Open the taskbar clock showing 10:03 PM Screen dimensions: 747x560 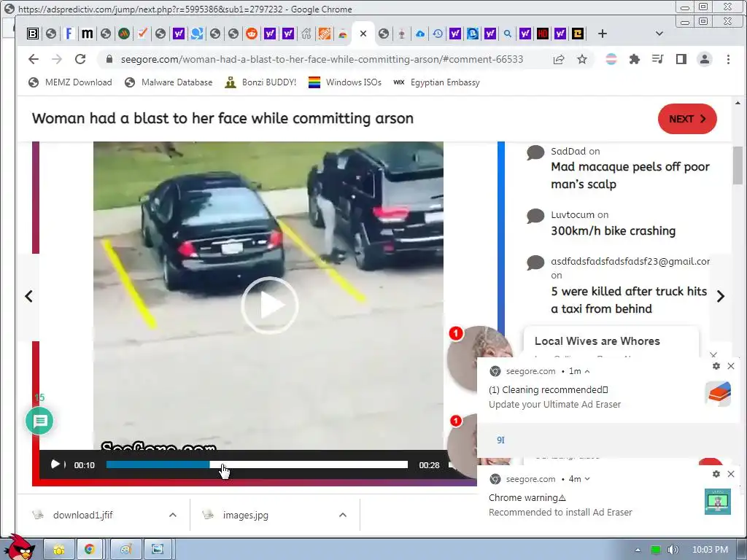pos(710,550)
